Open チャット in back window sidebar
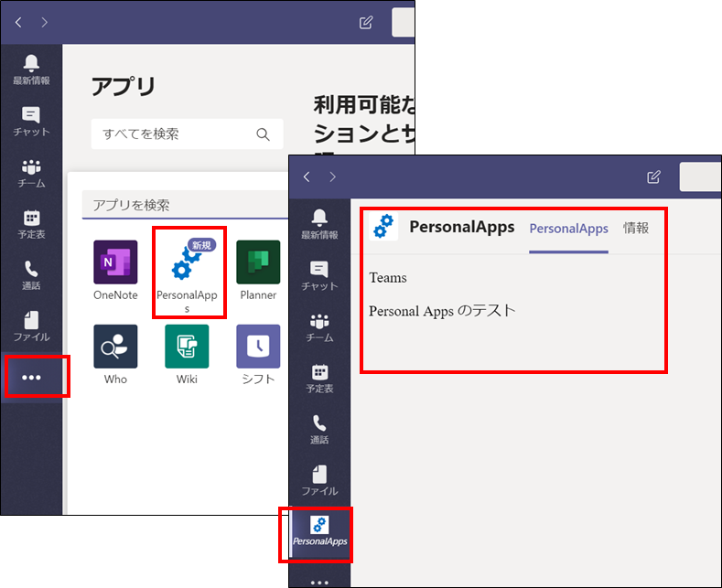 click(31, 122)
